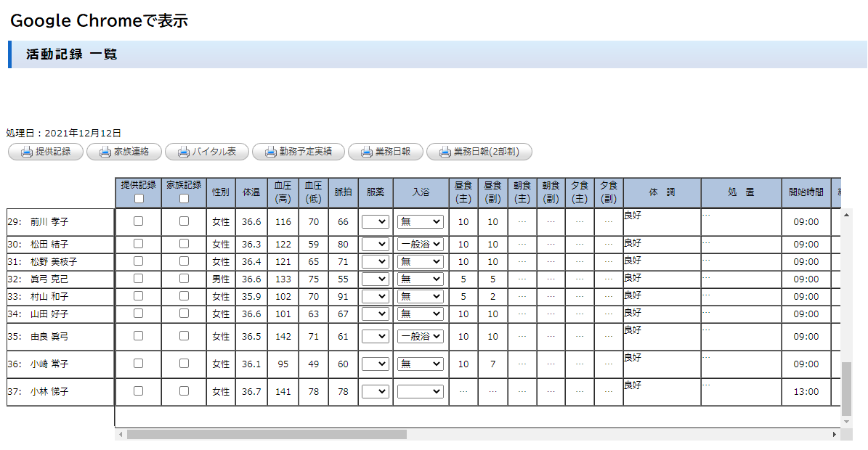Check the 提供記録 header select-all checkbox
The width and height of the screenshot is (868, 450).
pyautogui.click(x=139, y=199)
